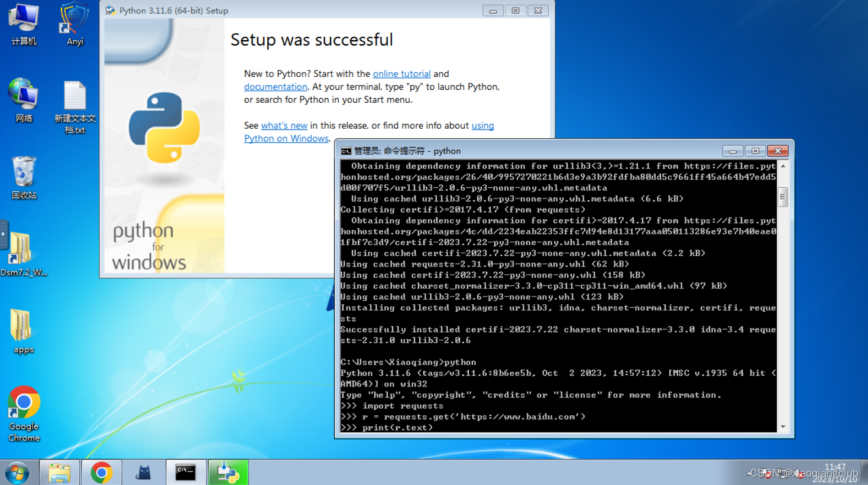The height and width of the screenshot is (485, 868).
Task: Click the cmd window title bar icon
Action: click(346, 151)
